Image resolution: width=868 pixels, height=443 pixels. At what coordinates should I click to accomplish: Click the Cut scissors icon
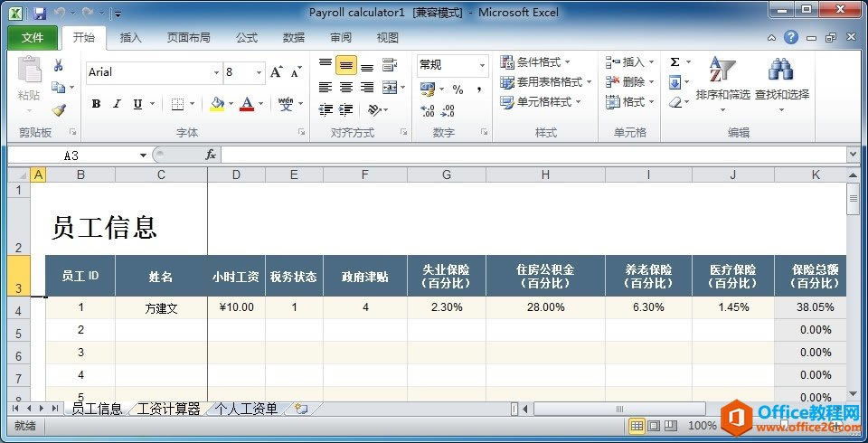click(58, 66)
